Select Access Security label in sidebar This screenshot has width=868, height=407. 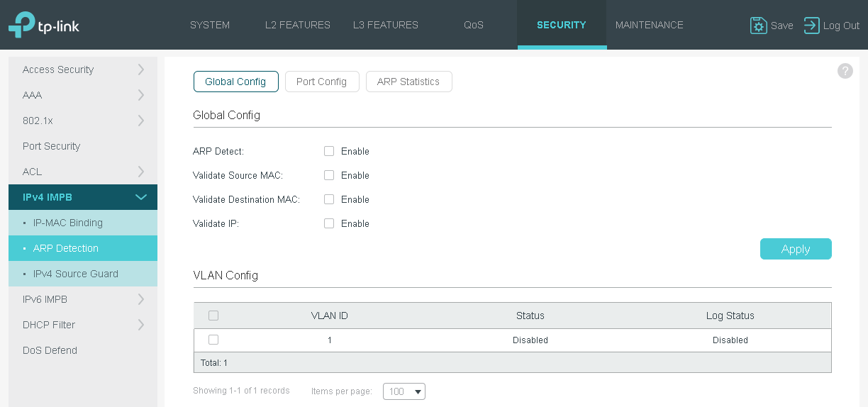[x=58, y=69]
